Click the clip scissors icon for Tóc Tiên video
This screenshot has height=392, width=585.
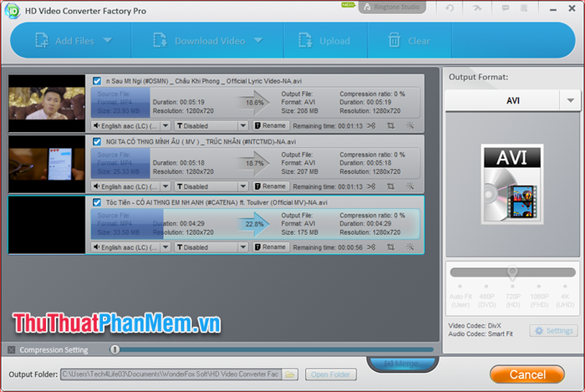tap(371, 247)
